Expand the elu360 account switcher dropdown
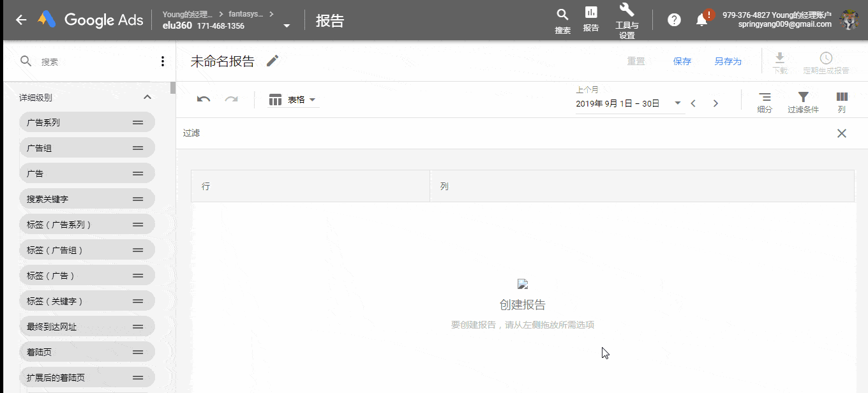868x393 pixels. tap(287, 26)
